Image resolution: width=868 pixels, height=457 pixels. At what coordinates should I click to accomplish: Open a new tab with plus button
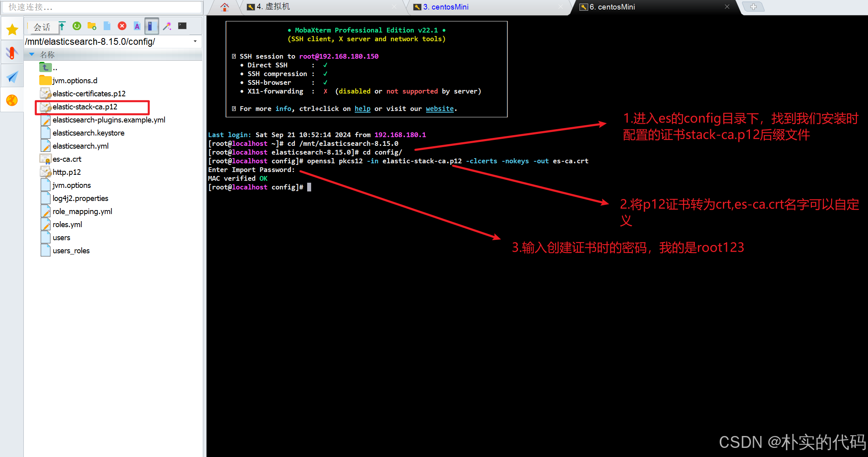753,7
